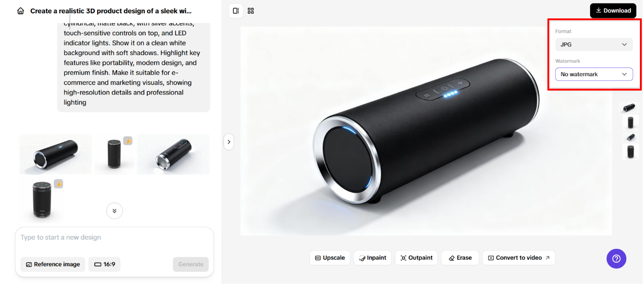
Task: Expand more results with double-chevron button
Action: point(115,211)
